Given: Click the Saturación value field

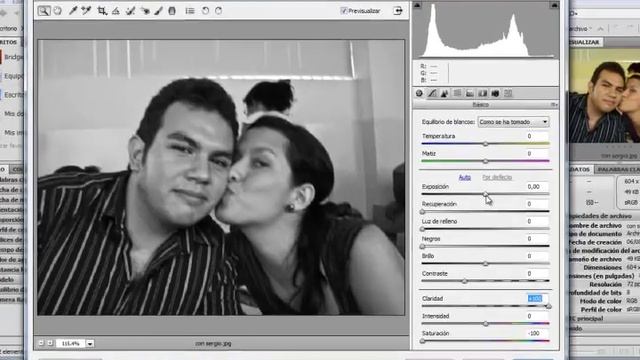Looking at the screenshot, I should tap(536, 333).
